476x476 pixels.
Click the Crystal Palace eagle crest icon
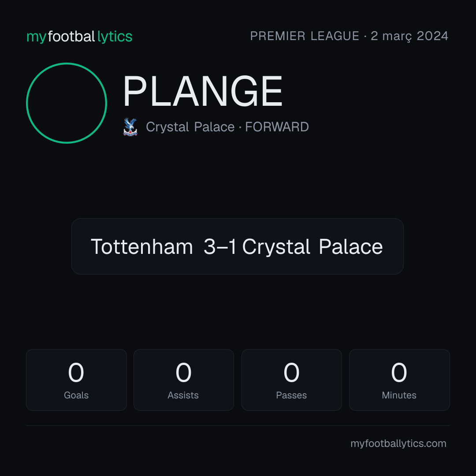[x=130, y=127]
